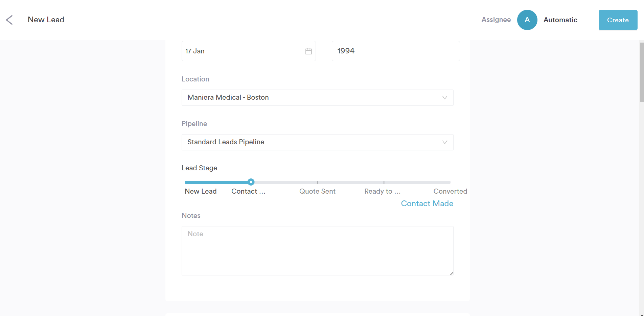Select the Converted stage label

[450, 191]
